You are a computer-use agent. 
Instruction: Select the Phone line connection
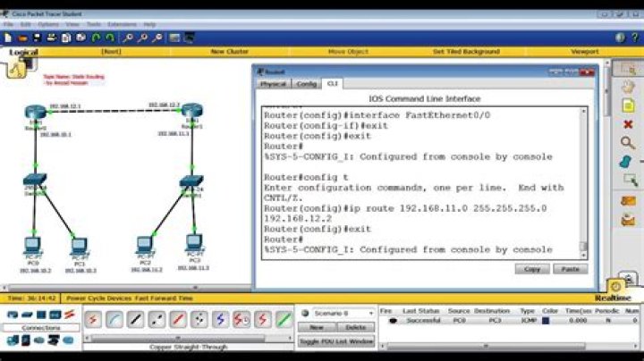coord(199,319)
